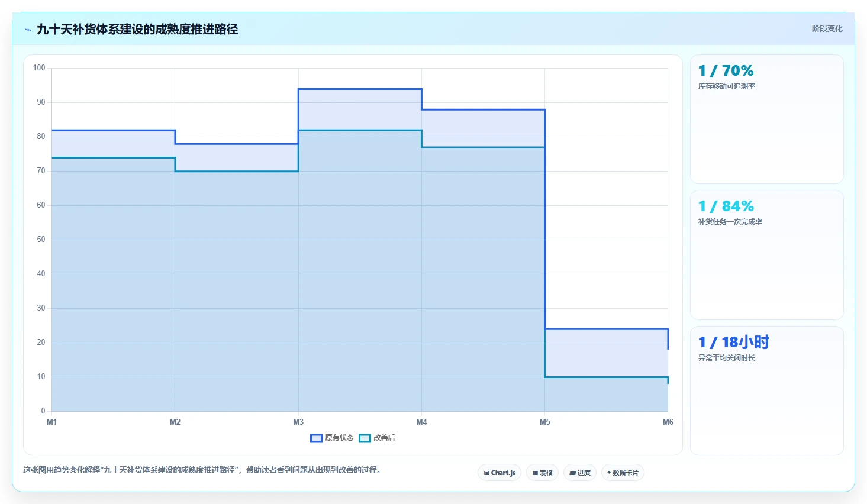Click the M3 x-axis label
This screenshot has height=504, width=867.
[x=298, y=422]
